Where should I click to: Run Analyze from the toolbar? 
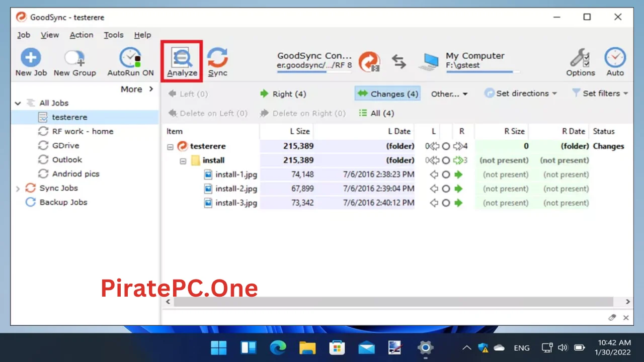182,61
